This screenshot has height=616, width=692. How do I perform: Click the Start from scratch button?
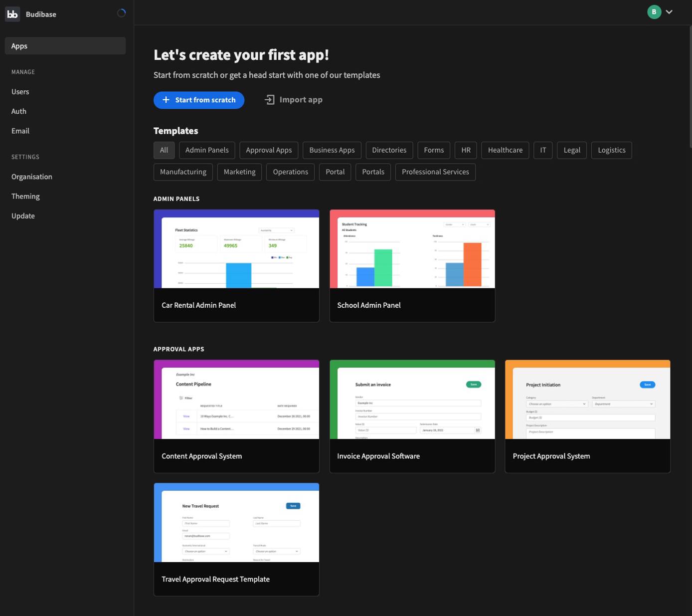coord(198,100)
